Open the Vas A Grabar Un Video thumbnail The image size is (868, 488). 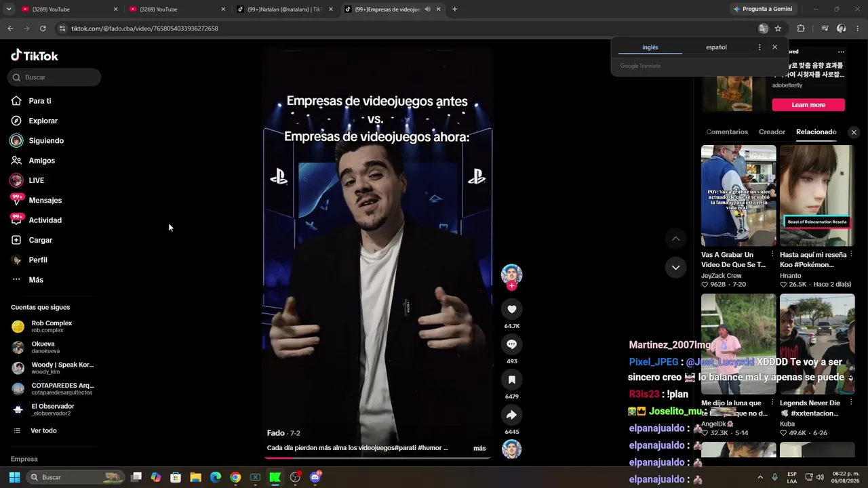pyautogui.click(x=738, y=195)
